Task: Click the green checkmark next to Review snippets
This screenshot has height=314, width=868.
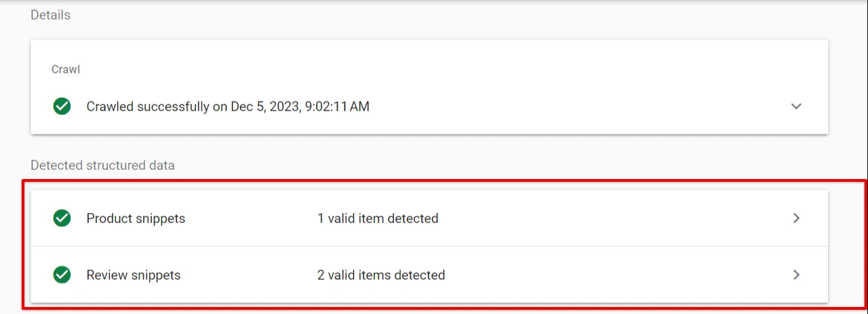Action: click(x=62, y=275)
